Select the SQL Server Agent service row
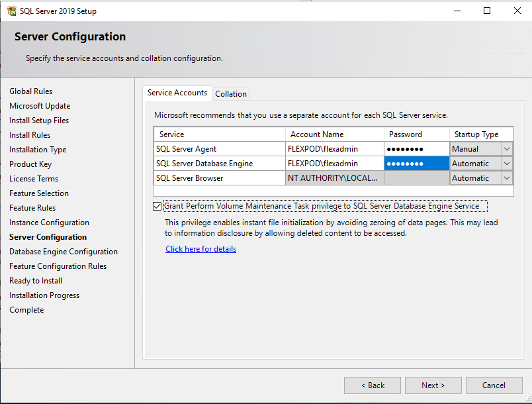 click(x=220, y=149)
